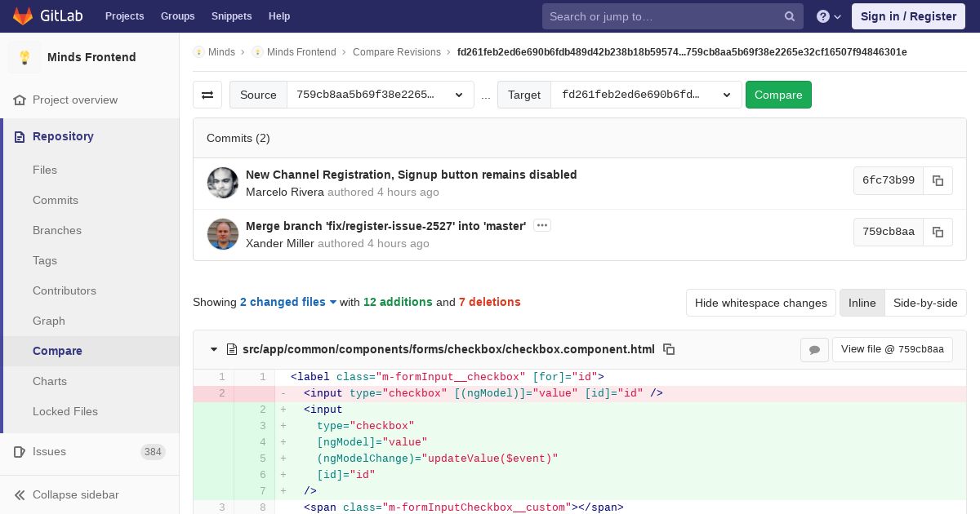Image resolution: width=980 pixels, height=514 pixels.
Task: Open commit 759cb8aa SHA link
Action: tap(889, 232)
